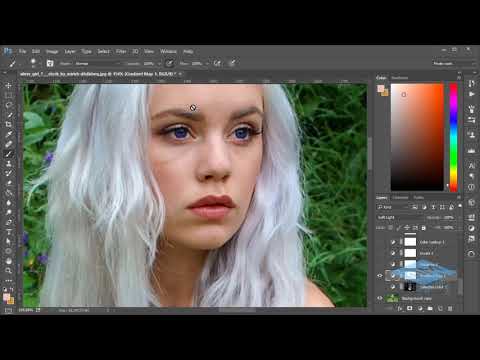Click the trash icon in Layers panel
Screen dimensions: 480x360
450,309
